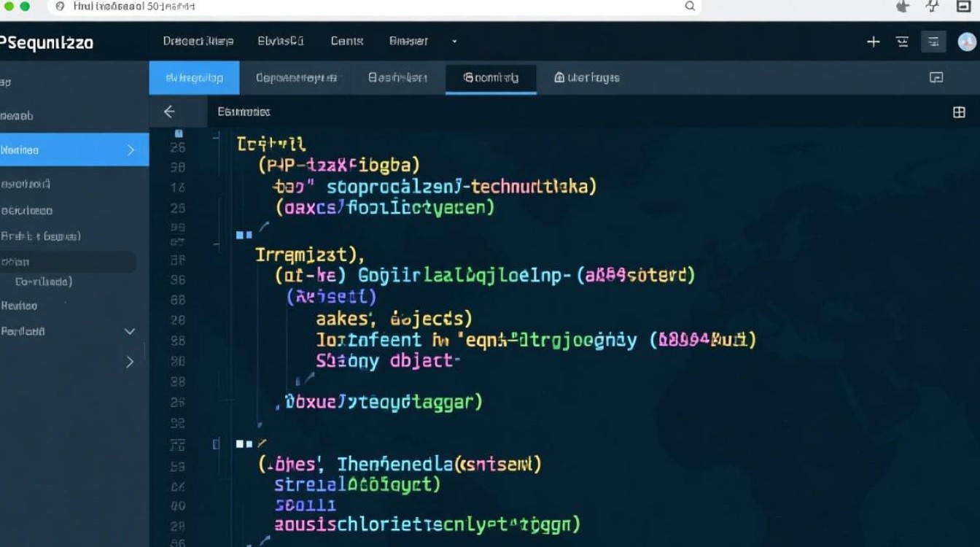This screenshot has width=980, height=547.
Task: Open the filter lines icon beside plus
Action: pyautogui.click(x=902, y=42)
